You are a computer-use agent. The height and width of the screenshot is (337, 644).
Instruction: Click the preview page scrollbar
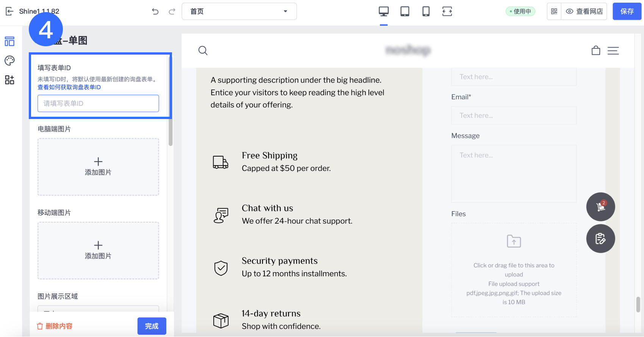coord(638,304)
